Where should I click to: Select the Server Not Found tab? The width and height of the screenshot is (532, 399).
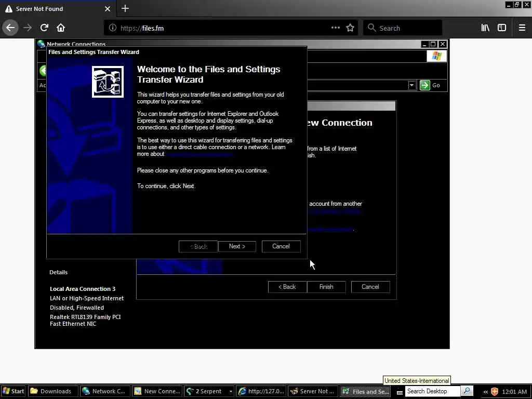(58, 9)
